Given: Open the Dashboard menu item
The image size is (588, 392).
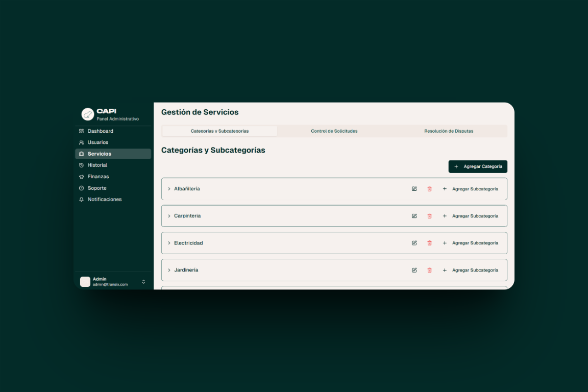Looking at the screenshot, I should 113,131.
